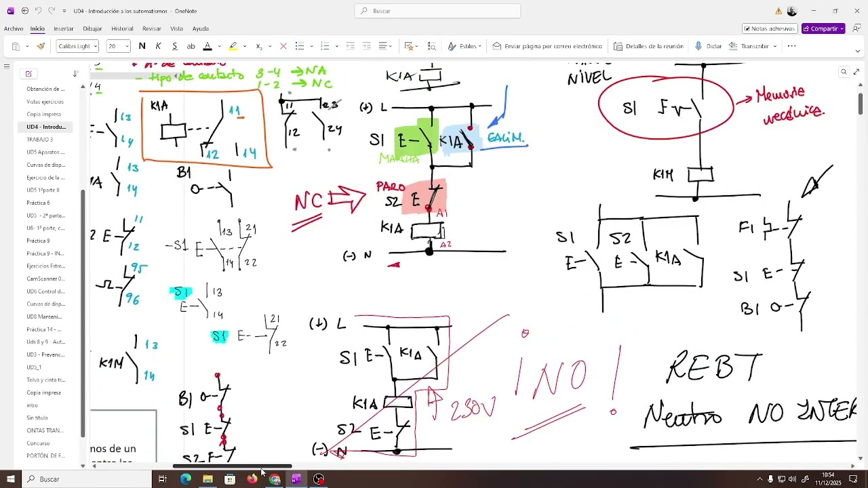The image size is (868, 488).
Task: Open Detalles de la reunión
Action: click(649, 46)
